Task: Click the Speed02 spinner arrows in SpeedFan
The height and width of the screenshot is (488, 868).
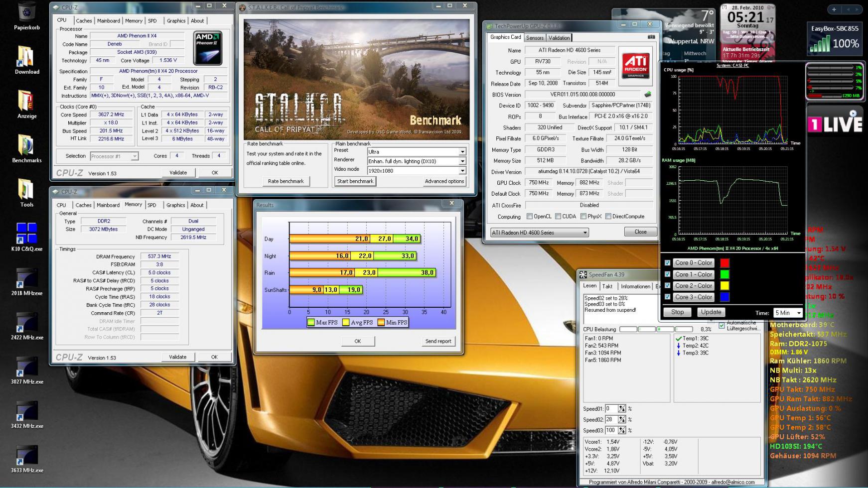Action: 622,420
